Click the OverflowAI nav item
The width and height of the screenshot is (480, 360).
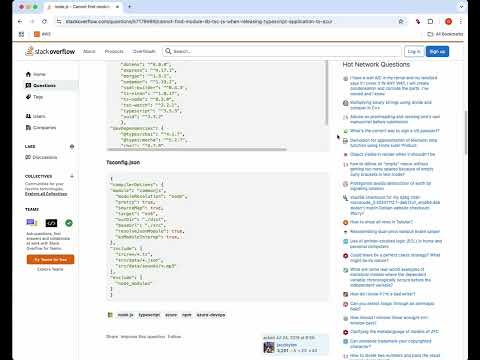(144, 51)
